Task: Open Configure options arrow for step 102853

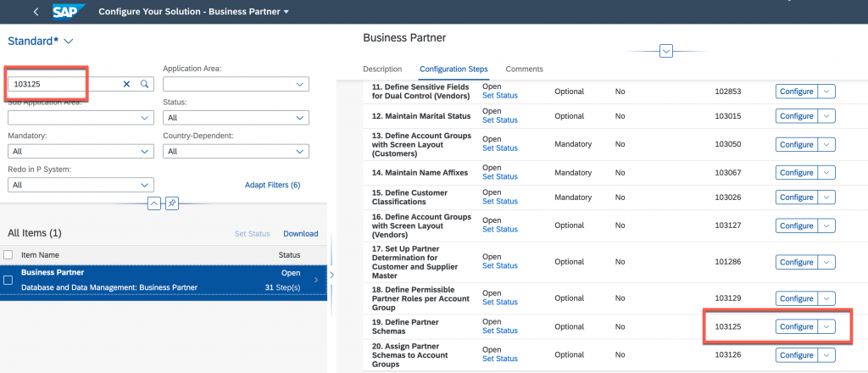Action: 826,92
